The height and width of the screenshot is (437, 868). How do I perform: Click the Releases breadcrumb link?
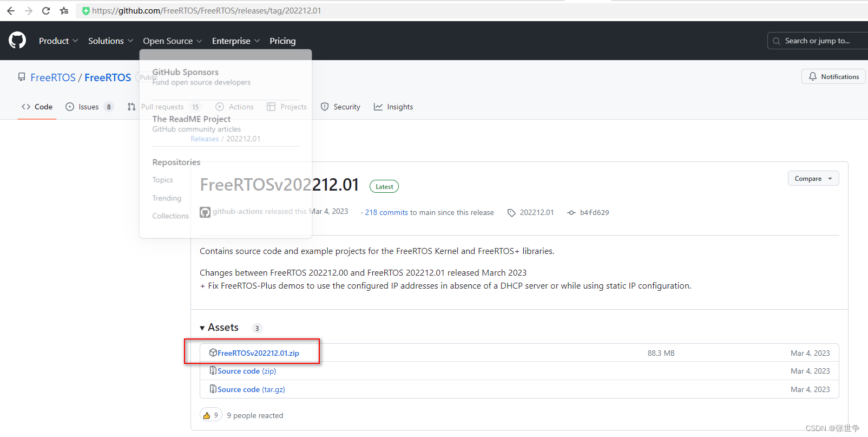(205, 139)
